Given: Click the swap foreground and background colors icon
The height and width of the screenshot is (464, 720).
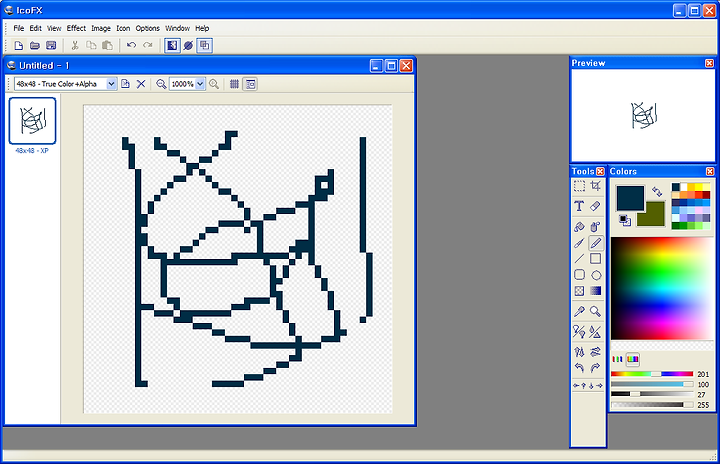Looking at the screenshot, I should (x=657, y=192).
